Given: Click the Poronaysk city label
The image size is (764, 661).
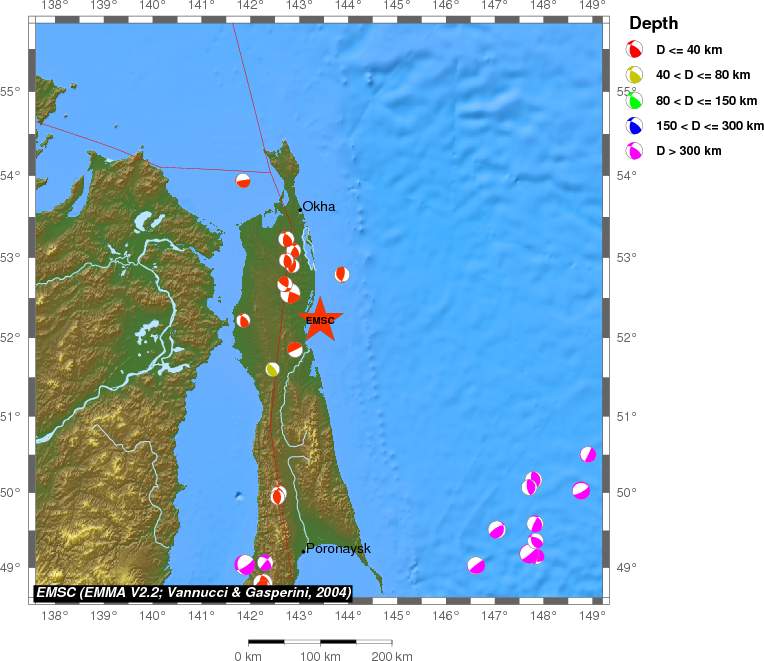Looking at the screenshot, I should point(338,548).
